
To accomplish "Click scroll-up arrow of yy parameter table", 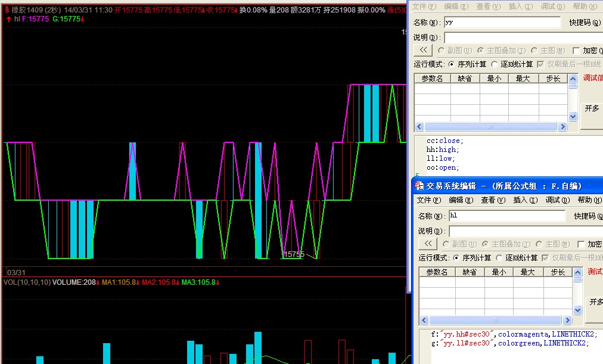I will coord(573,79).
